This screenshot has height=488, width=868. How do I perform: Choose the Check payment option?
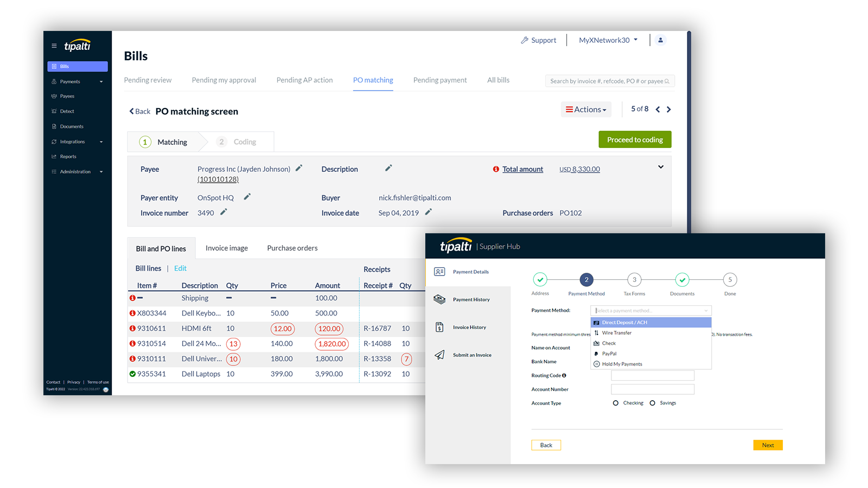click(x=651, y=343)
